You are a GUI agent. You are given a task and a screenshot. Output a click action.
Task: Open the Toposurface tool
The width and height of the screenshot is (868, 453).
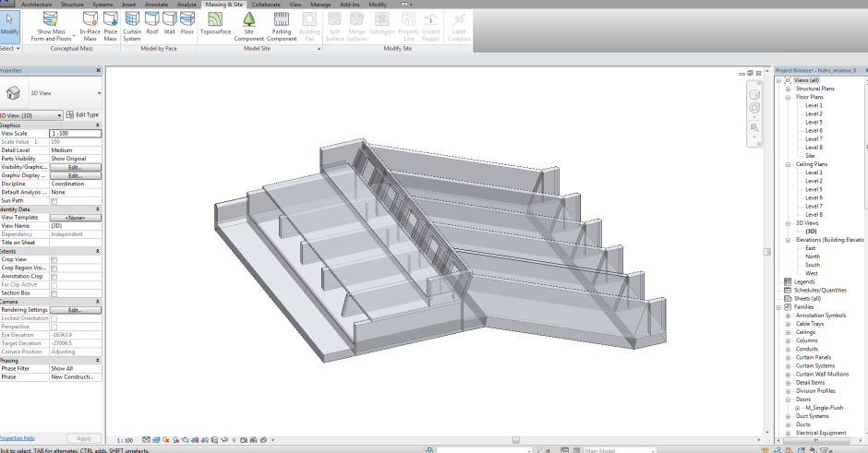[215, 23]
